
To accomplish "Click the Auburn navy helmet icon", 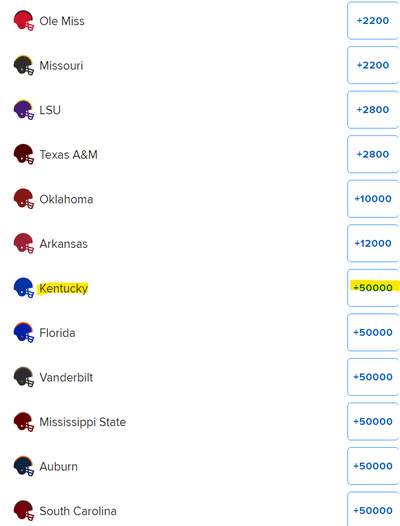I will 23,466.
